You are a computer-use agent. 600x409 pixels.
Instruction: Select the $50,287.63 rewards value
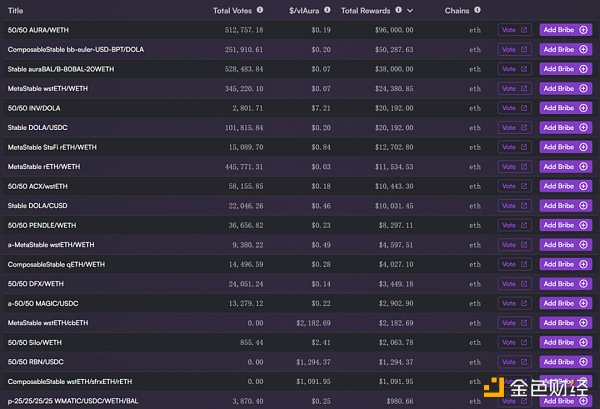pos(394,49)
